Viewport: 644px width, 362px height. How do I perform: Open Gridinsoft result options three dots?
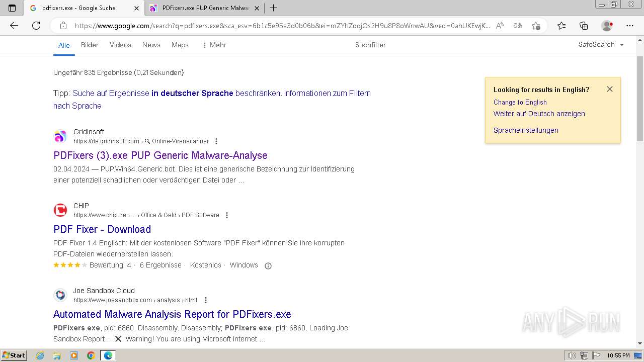216,141
